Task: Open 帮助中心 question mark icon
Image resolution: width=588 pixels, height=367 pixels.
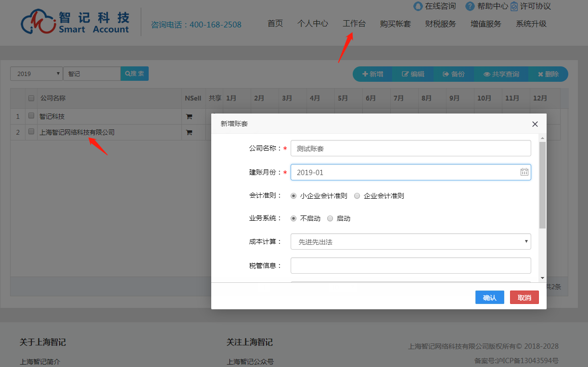Action: [470, 6]
